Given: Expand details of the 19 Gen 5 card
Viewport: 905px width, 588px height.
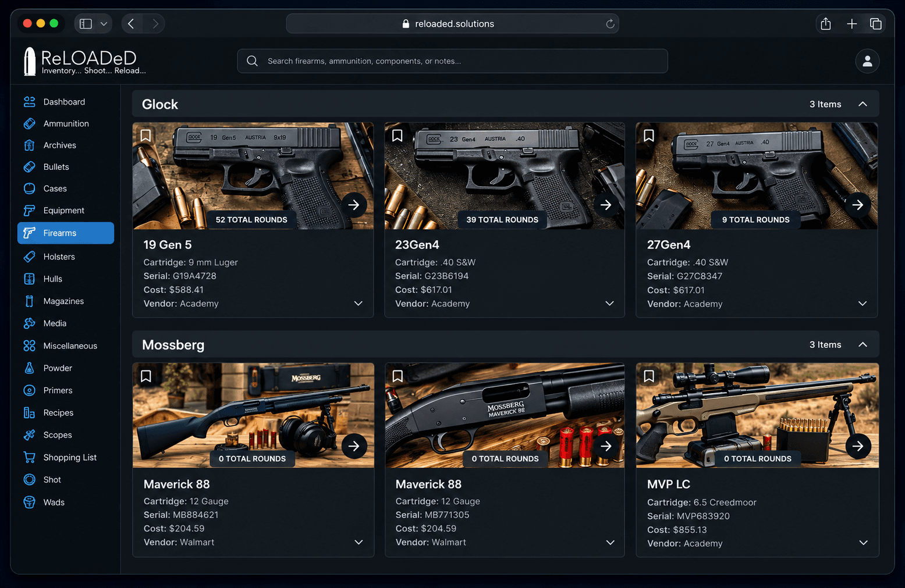Looking at the screenshot, I should (359, 304).
